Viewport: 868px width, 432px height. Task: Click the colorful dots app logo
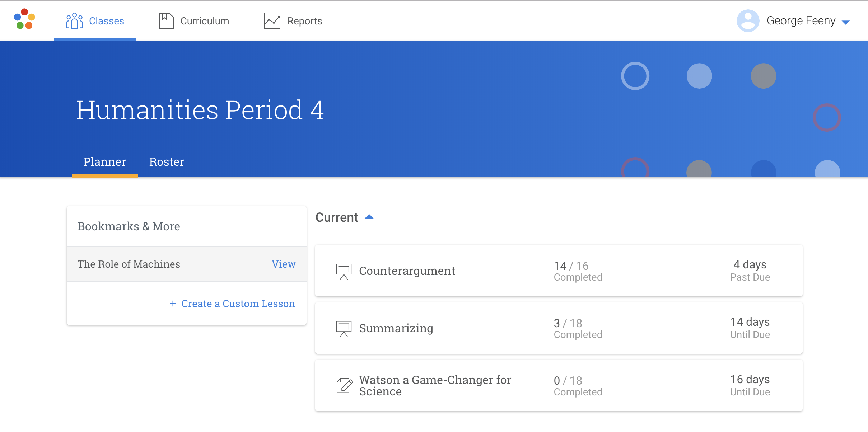(x=24, y=19)
